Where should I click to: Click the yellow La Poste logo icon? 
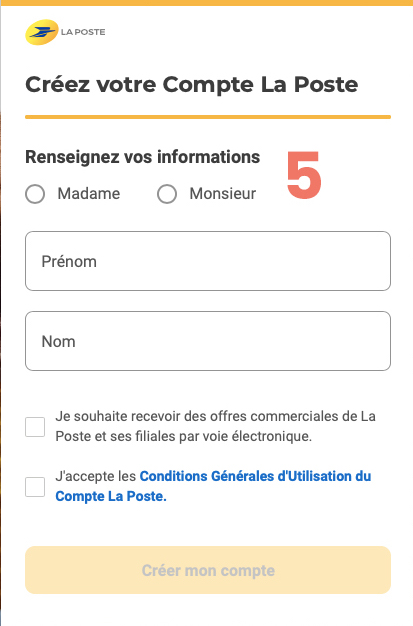[42, 32]
